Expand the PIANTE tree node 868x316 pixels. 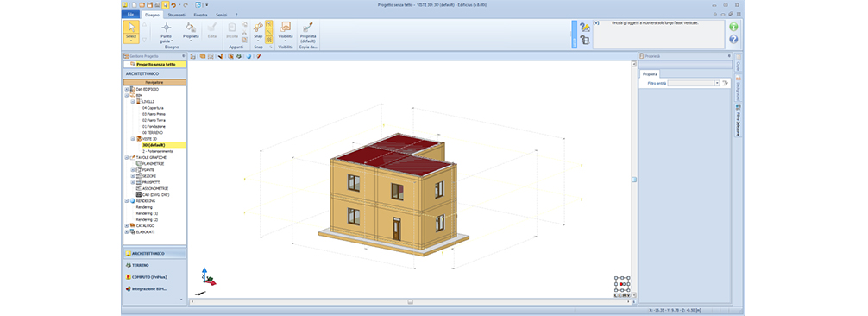tap(132, 169)
